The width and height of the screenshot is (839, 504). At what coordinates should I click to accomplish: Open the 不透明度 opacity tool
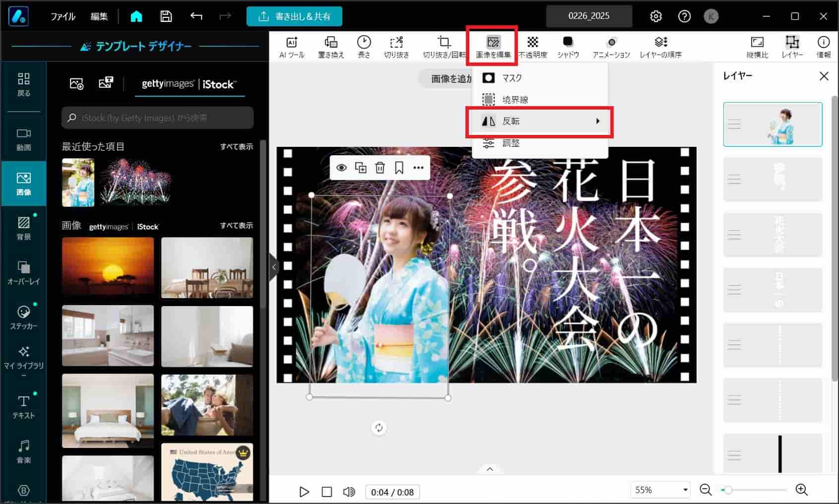(533, 47)
